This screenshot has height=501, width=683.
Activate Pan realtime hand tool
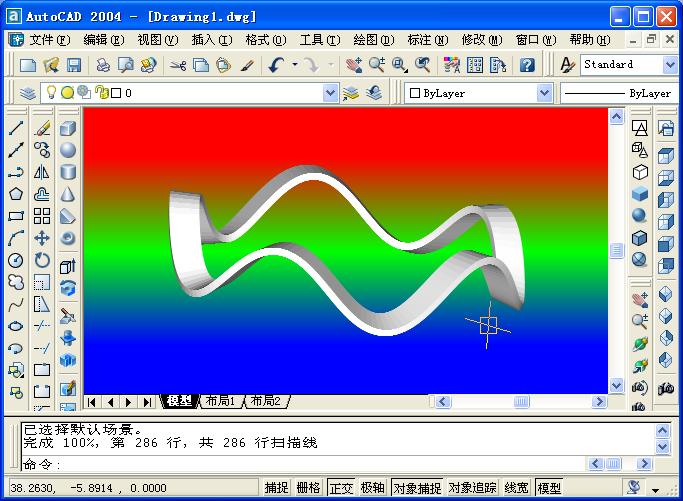(x=354, y=65)
